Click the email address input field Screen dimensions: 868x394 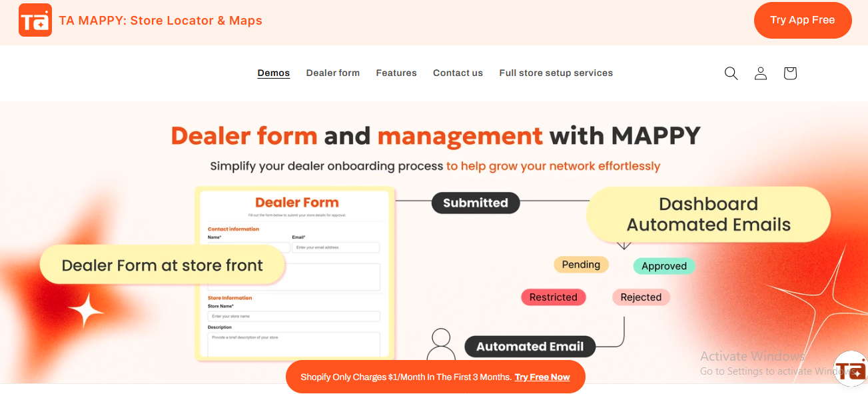pyautogui.click(x=336, y=247)
